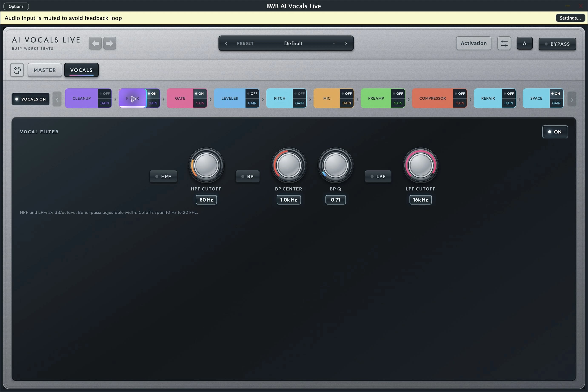Click the BP Q knob
The width and height of the screenshot is (588, 392).
point(335,165)
